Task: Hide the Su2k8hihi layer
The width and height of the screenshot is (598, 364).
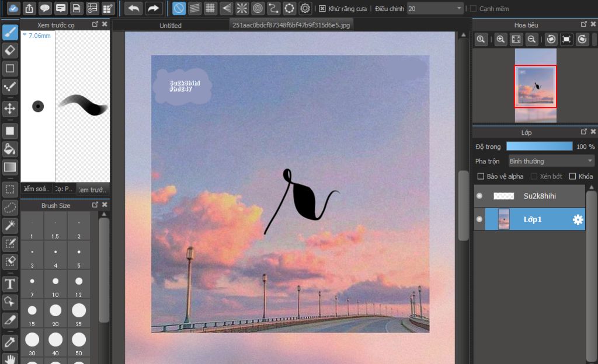Action: 479,195
